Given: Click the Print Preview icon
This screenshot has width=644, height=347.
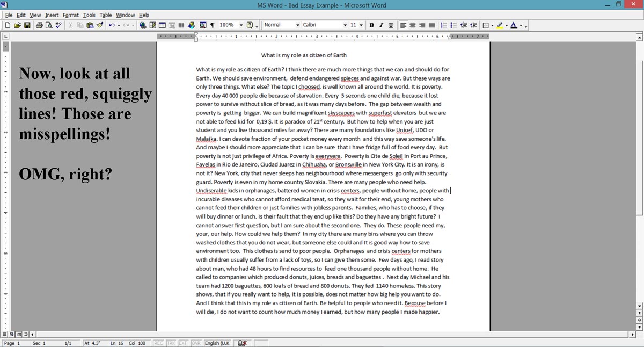Looking at the screenshot, I should point(49,25).
